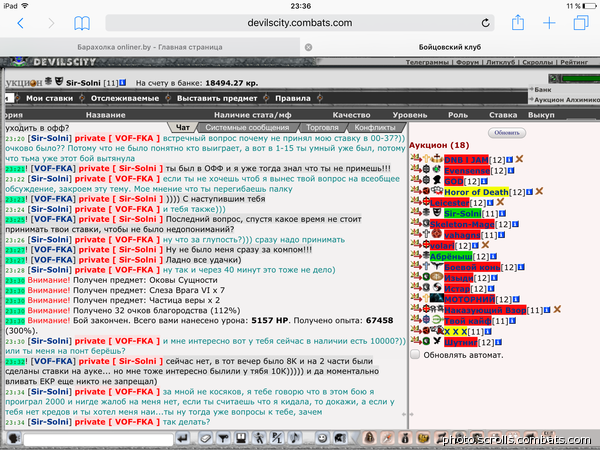Go back in Safari

pyautogui.click(x=21, y=23)
